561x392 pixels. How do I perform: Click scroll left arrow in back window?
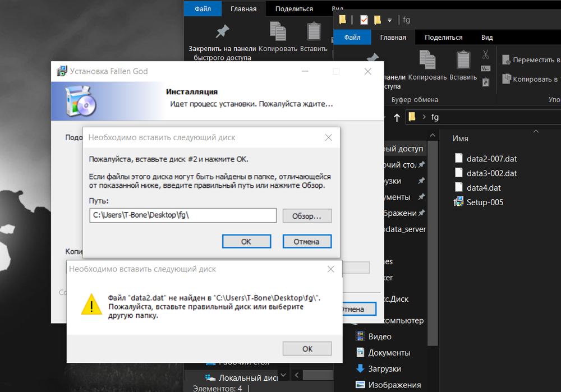coord(297,375)
